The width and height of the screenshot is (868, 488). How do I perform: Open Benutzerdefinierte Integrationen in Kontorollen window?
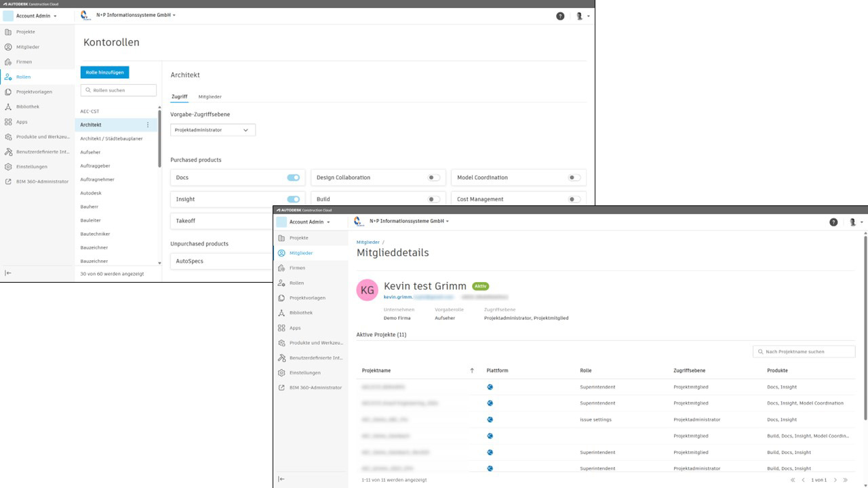point(37,152)
